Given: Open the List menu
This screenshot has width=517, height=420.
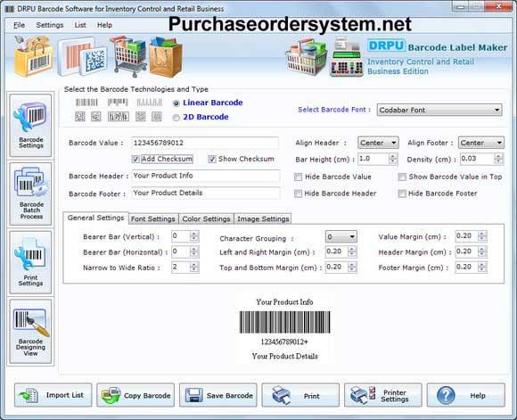Looking at the screenshot, I should coord(80,25).
